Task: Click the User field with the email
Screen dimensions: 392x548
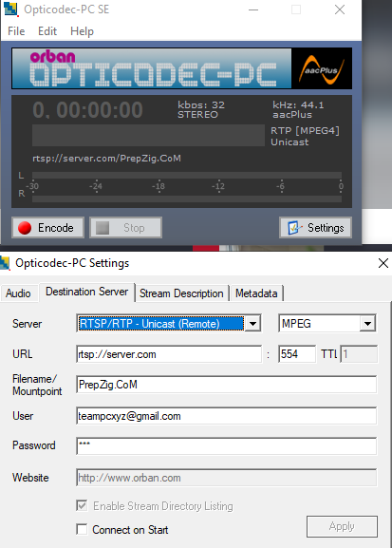Action: pos(227,416)
